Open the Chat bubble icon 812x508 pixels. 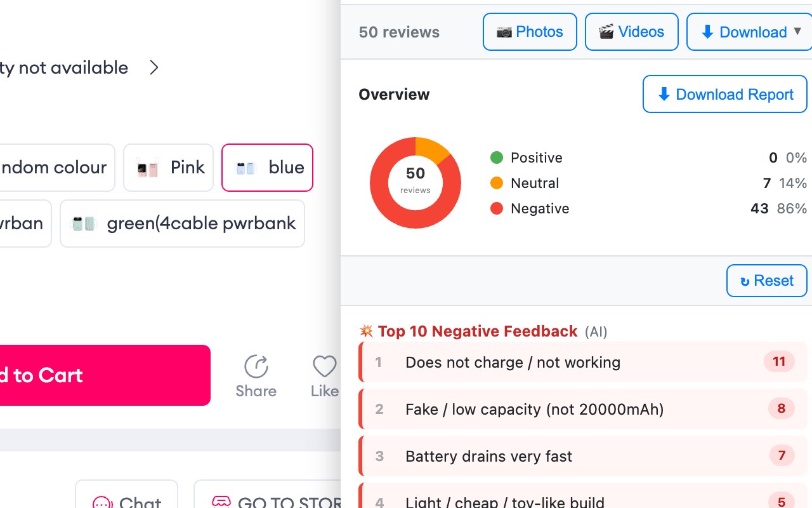pyautogui.click(x=102, y=503)
